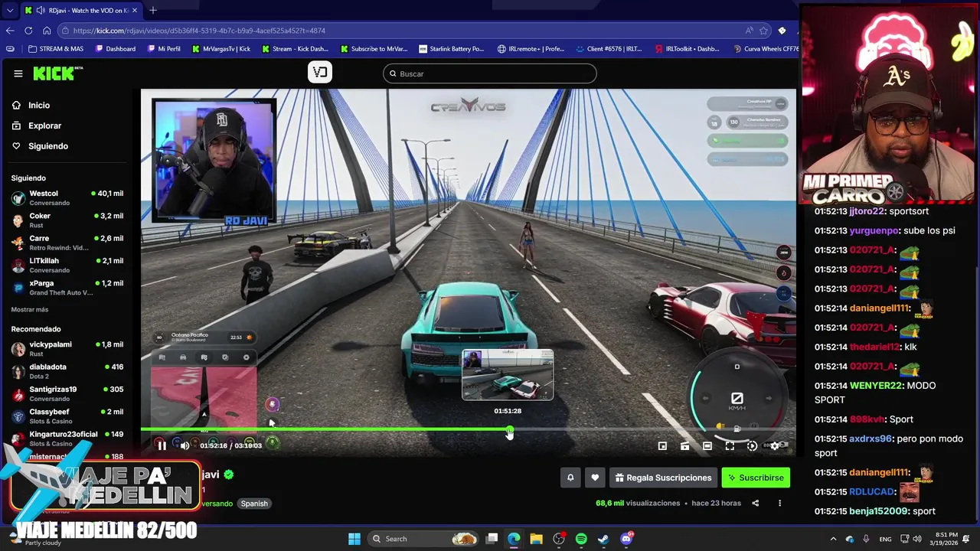Screen dimensions: 980x551
Task: Open Discord from taskbar
Action: 626,539
